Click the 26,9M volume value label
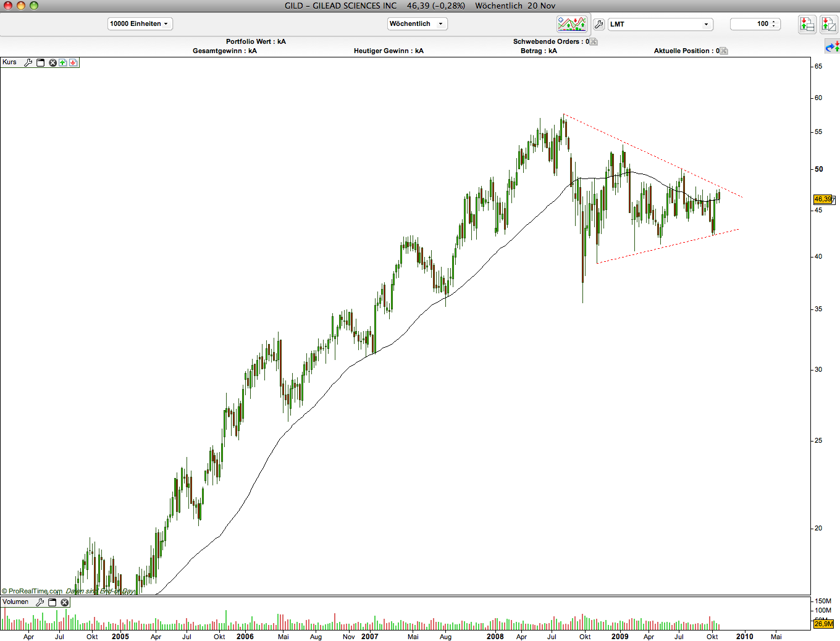This screenshot has height=641, width=840. 824,624
